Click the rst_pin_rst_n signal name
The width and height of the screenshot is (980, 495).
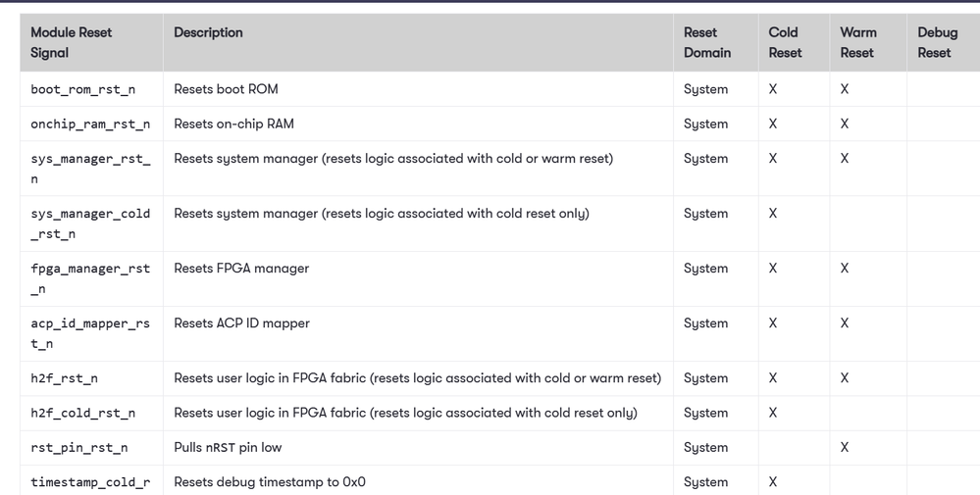click(79, 448)
